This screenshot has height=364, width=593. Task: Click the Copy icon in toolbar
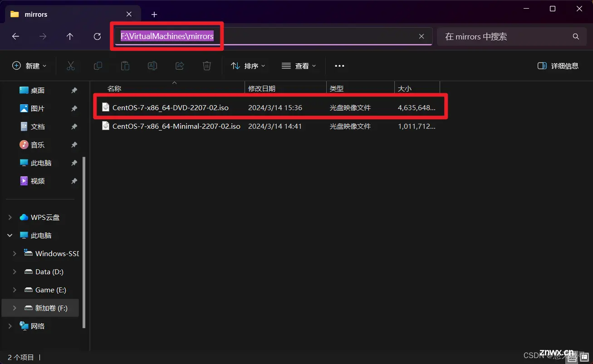(98, 66)
